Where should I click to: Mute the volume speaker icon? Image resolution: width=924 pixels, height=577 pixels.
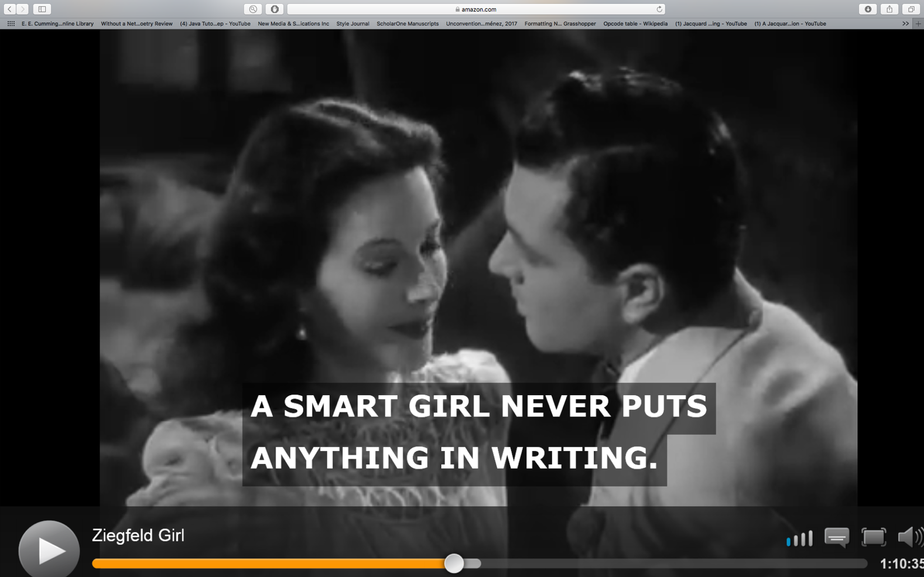(910, 537)
